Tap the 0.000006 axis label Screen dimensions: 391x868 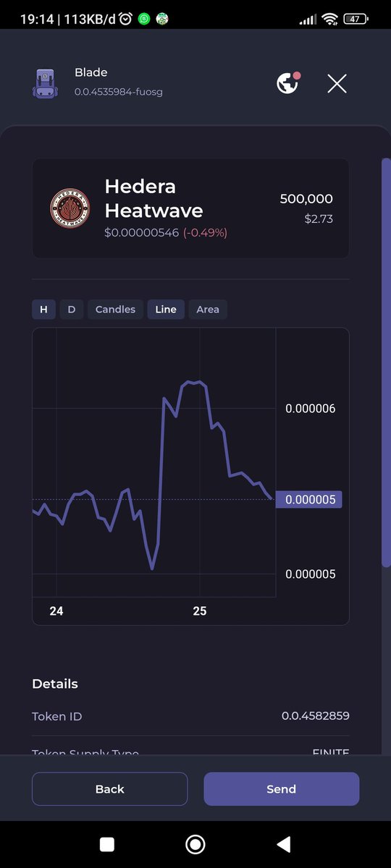(x=310, y=409)
